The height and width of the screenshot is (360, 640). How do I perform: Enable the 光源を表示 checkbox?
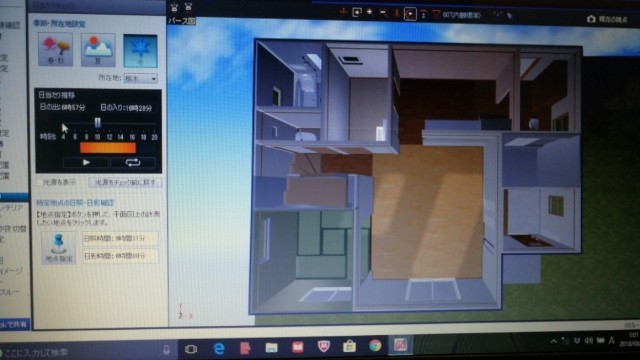point(40,182)
